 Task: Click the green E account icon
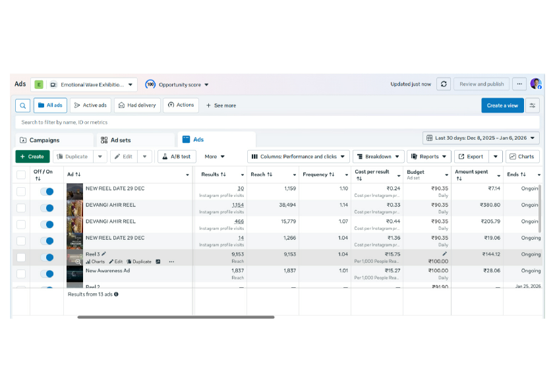pos(39,84)
